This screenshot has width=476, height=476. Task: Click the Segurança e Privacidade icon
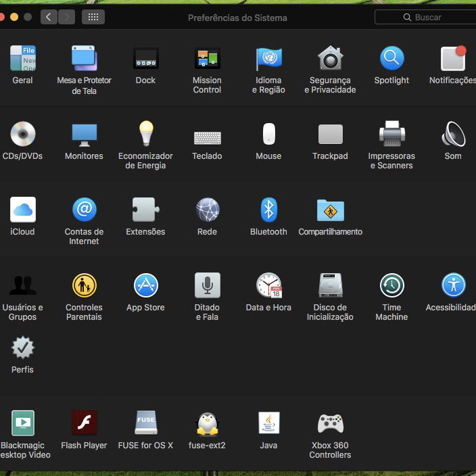330,59
